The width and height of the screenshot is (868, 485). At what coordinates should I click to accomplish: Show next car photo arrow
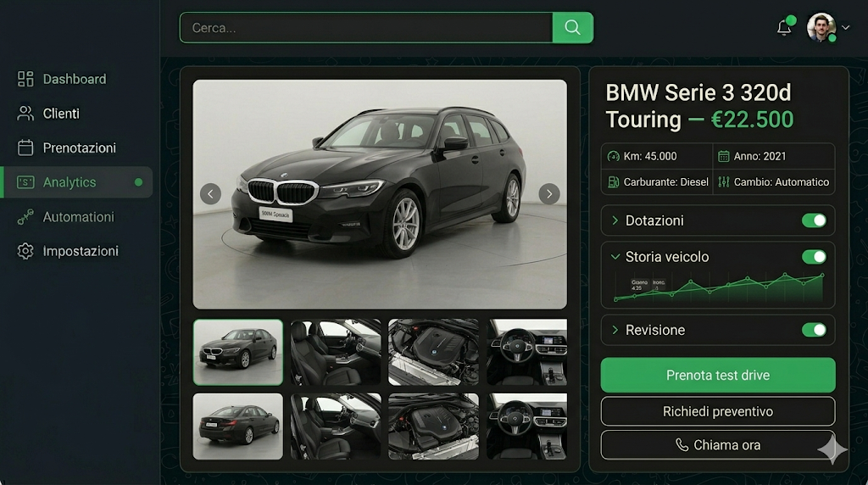click(549, 194)
